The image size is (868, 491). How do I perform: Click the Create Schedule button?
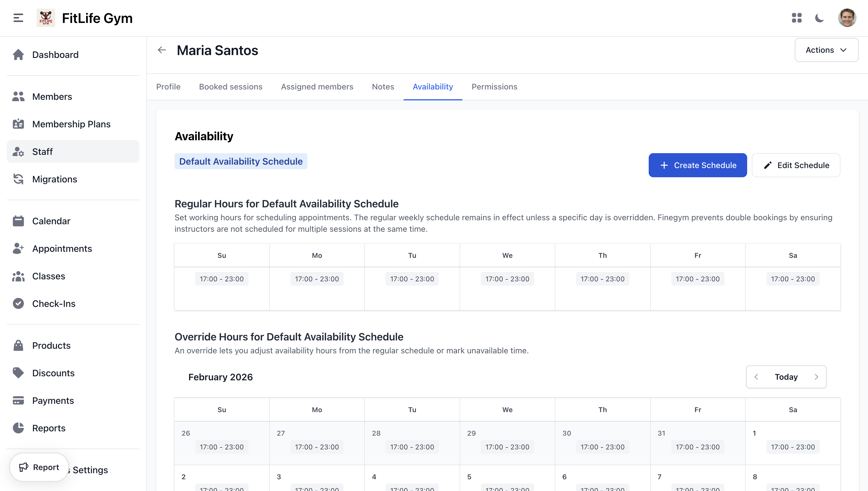tap(697, 165)
